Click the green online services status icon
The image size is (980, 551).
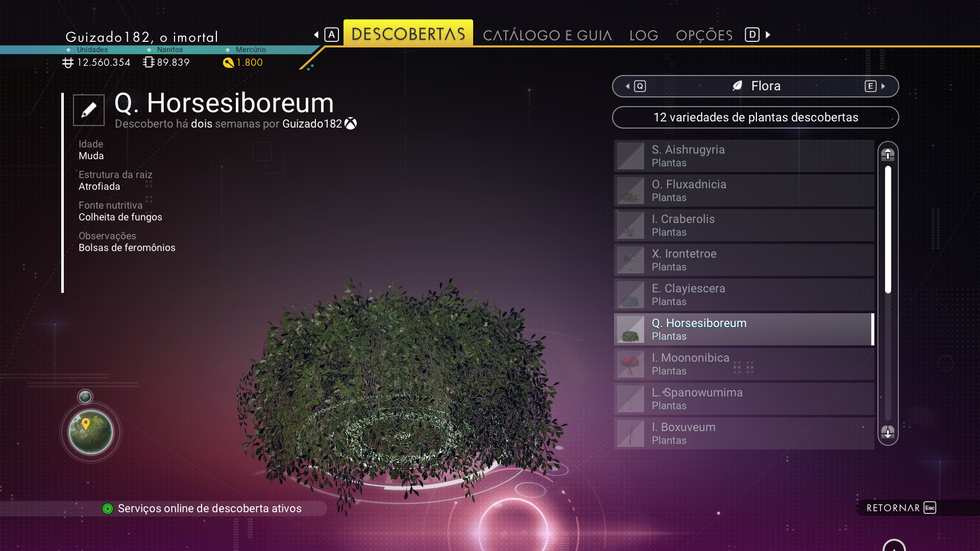coord(108,509)
